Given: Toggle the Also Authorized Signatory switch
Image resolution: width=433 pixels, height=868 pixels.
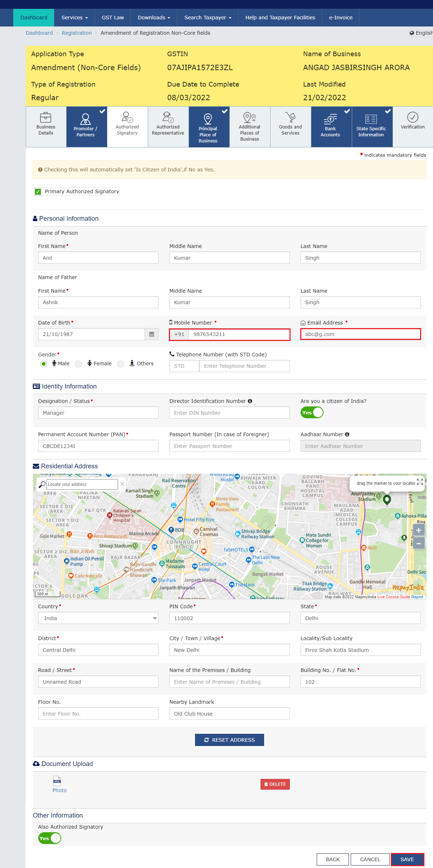Looking at the screenshot, I should pos(50,838).
